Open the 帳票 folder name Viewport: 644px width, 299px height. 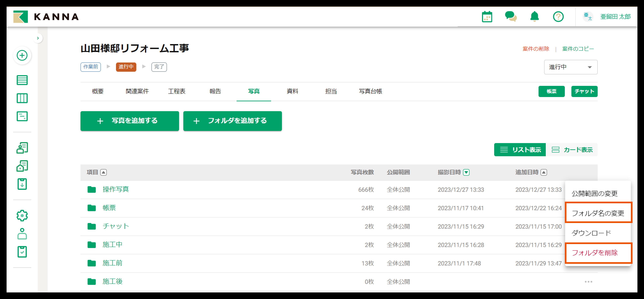(109, 208)
